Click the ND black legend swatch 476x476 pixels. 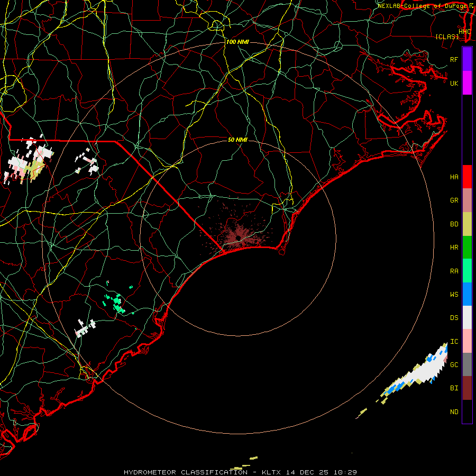(467, 411)
